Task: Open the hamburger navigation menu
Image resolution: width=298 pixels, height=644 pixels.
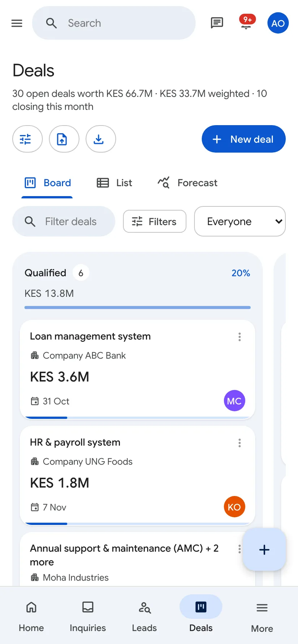Action: tap(17, 23)
